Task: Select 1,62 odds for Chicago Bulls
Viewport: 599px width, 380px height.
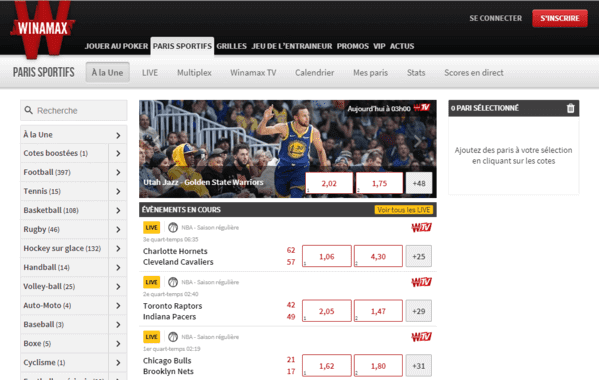Action: coord(327,365)
